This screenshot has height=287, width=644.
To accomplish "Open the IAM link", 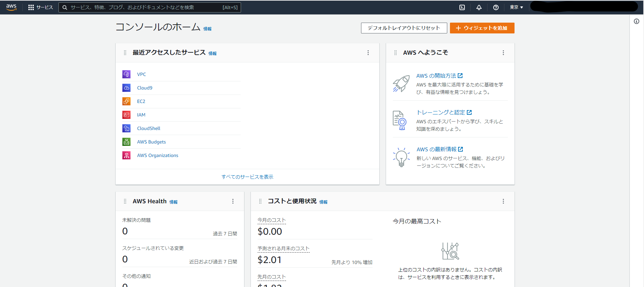I will point(141,115).
